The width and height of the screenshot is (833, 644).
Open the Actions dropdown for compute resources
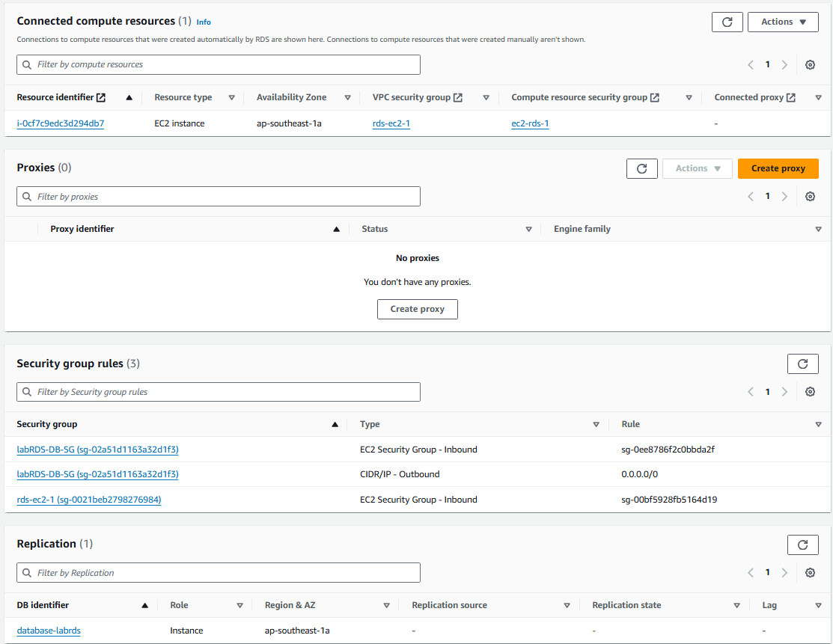(x=783, y=22)
